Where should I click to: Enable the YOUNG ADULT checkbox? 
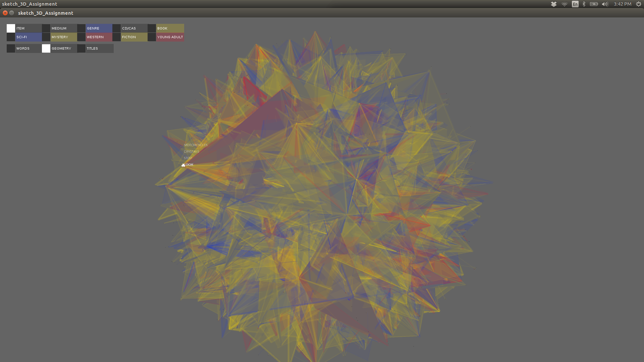152,37
